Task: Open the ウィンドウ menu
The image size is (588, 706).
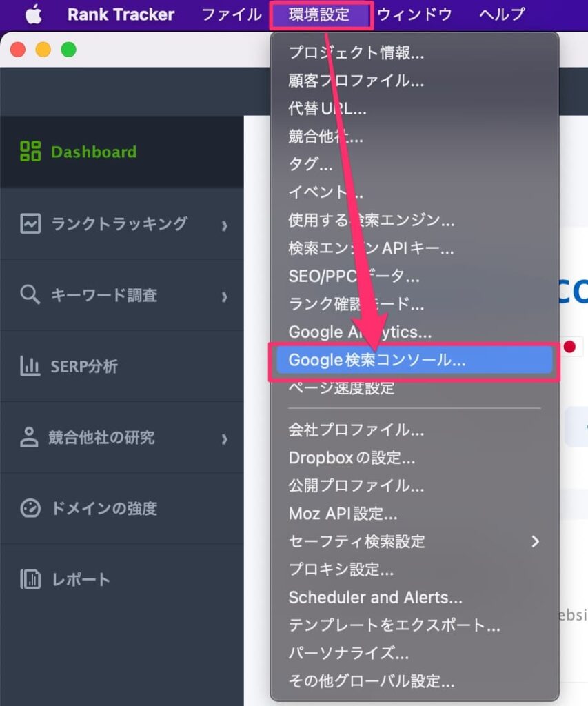Action: [414, 14]
